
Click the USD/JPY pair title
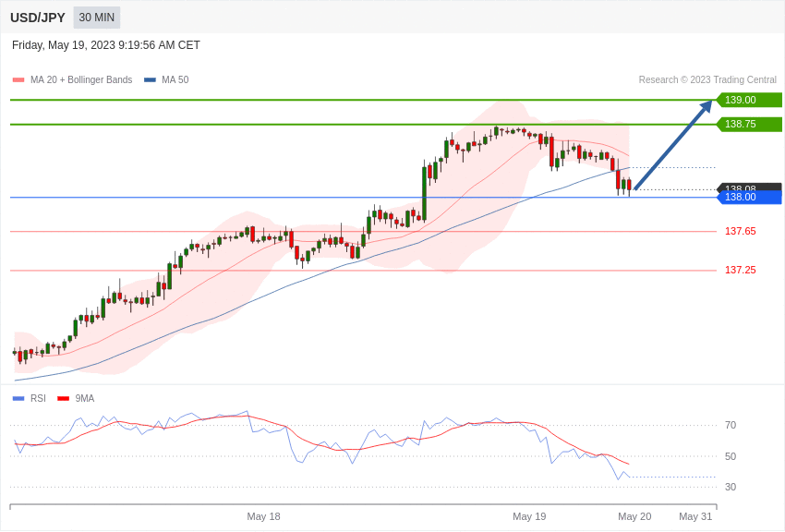38,18
